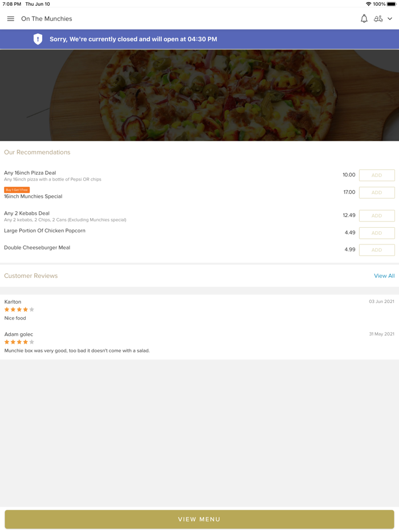Tap the closed-notice shield alert icon
Image resolution: width=399 pixels, height=532 pixels.
38,39
